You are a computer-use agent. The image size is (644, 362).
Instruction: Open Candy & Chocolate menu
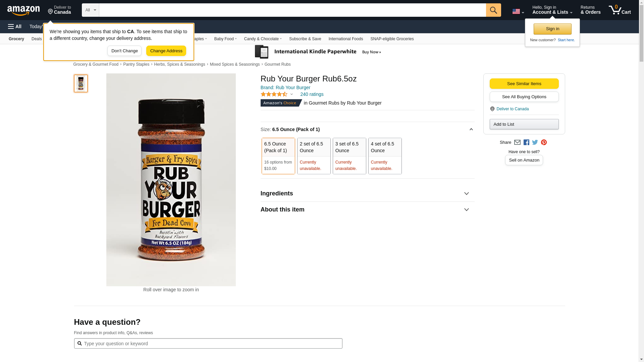coord(263,39)
